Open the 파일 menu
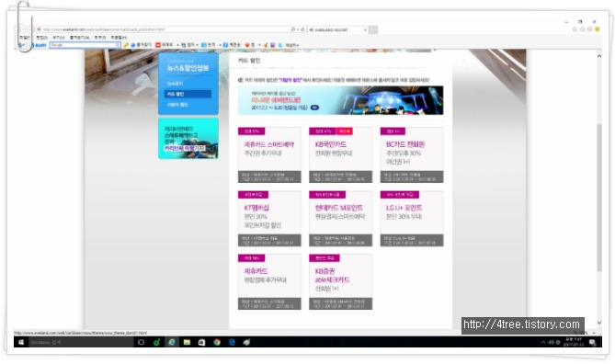 25,38
